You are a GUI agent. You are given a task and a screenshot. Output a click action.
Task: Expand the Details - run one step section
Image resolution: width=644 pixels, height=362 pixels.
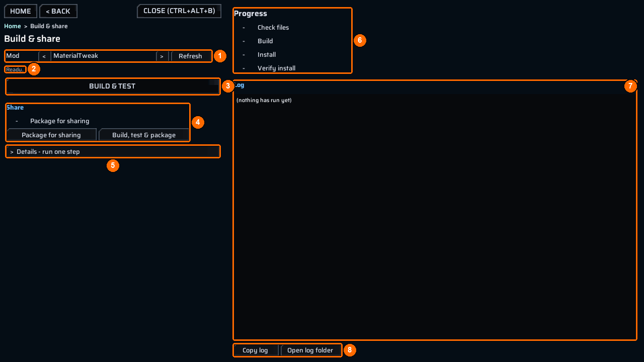113,151
